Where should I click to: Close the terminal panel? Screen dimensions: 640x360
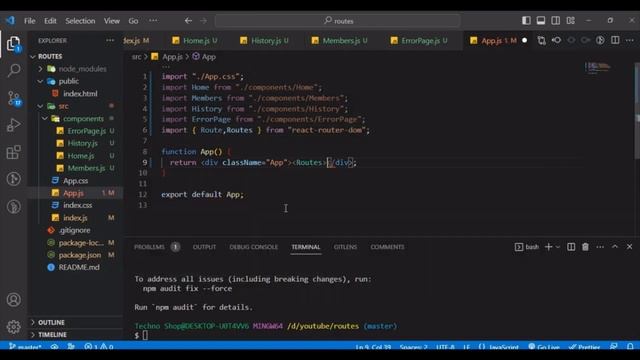629,247
